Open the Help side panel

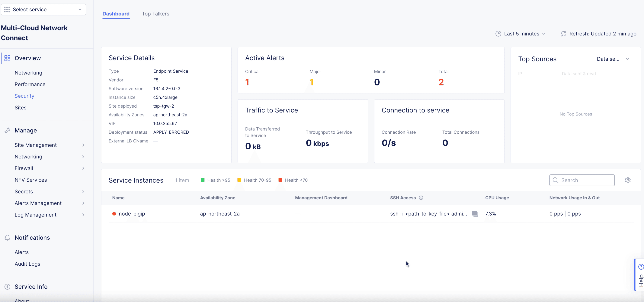point(640,274)
